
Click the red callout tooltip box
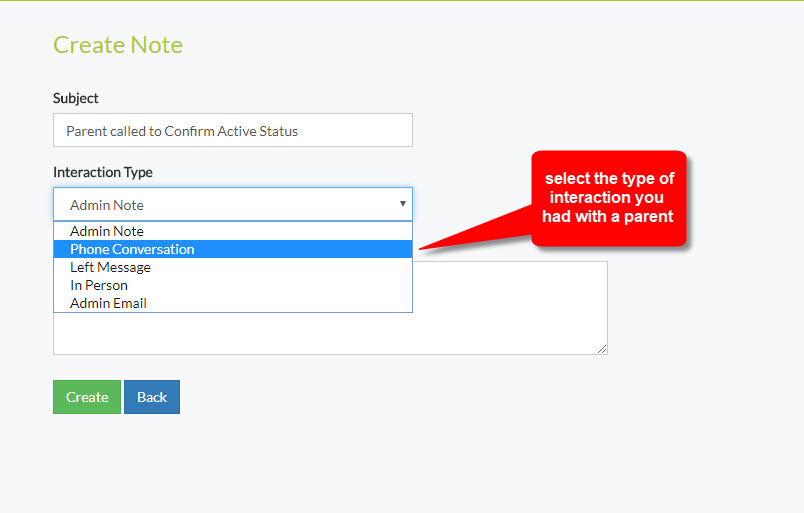point(609,198)
